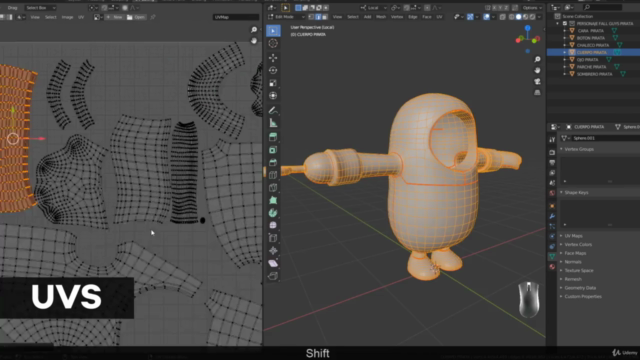Click the pin image icon in UV editor
Viewport: 640px width, 360px height.
(153, 17)
